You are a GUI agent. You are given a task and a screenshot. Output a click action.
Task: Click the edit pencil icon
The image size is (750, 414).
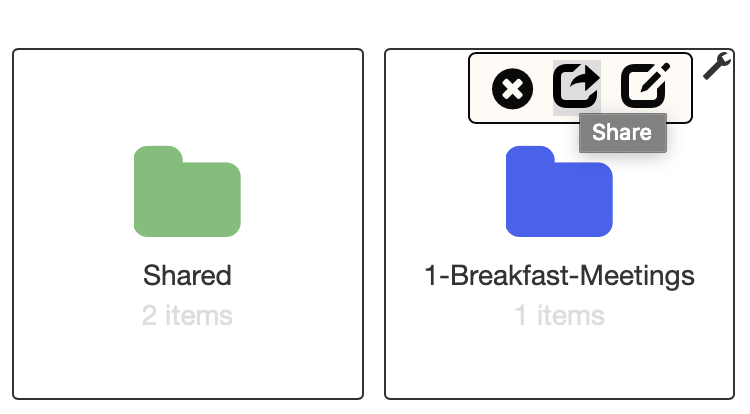coord(645,85)
